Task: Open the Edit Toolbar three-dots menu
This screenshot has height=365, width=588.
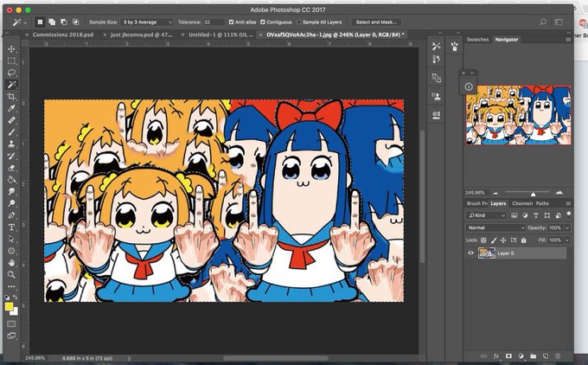Action: coord(11,286)
